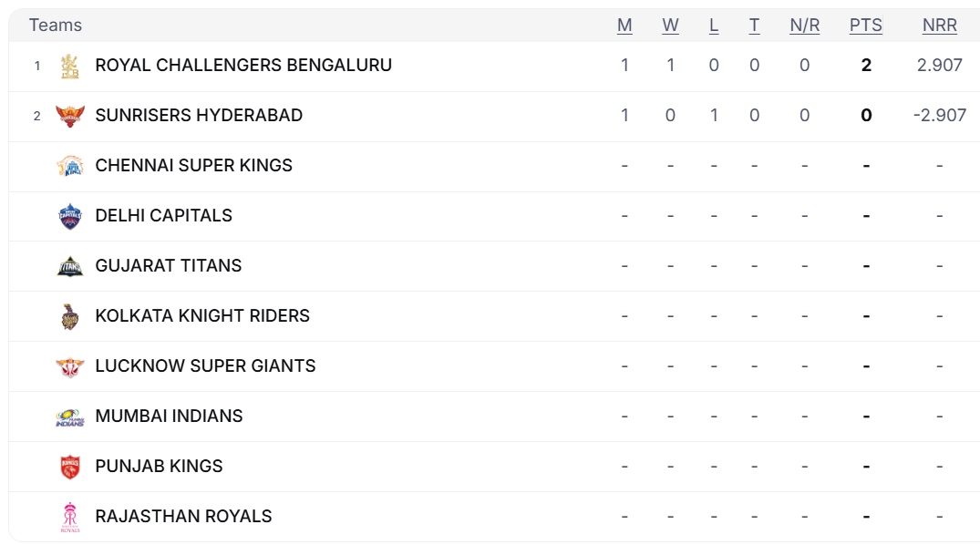This screenshot has height=545, width=980.
Task: Click the L losses column header
Action: 714,26
